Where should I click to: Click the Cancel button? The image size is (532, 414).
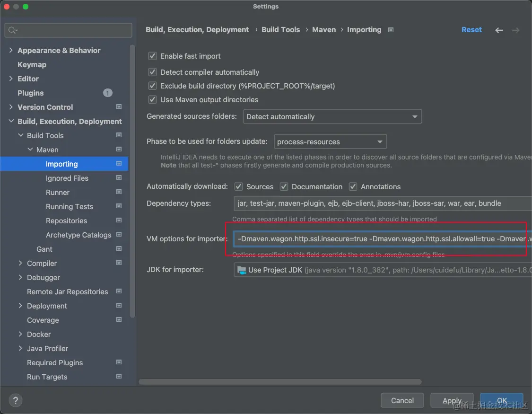tap(402, 400)
